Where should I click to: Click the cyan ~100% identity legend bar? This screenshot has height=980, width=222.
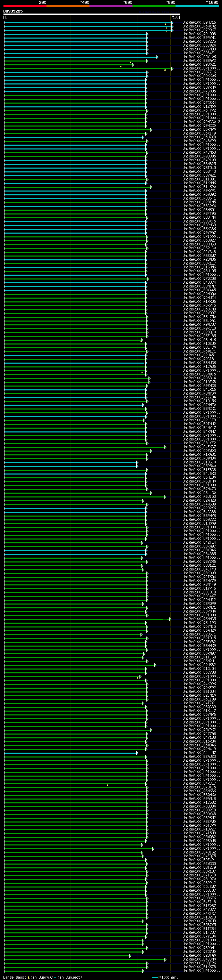point(197,6)
